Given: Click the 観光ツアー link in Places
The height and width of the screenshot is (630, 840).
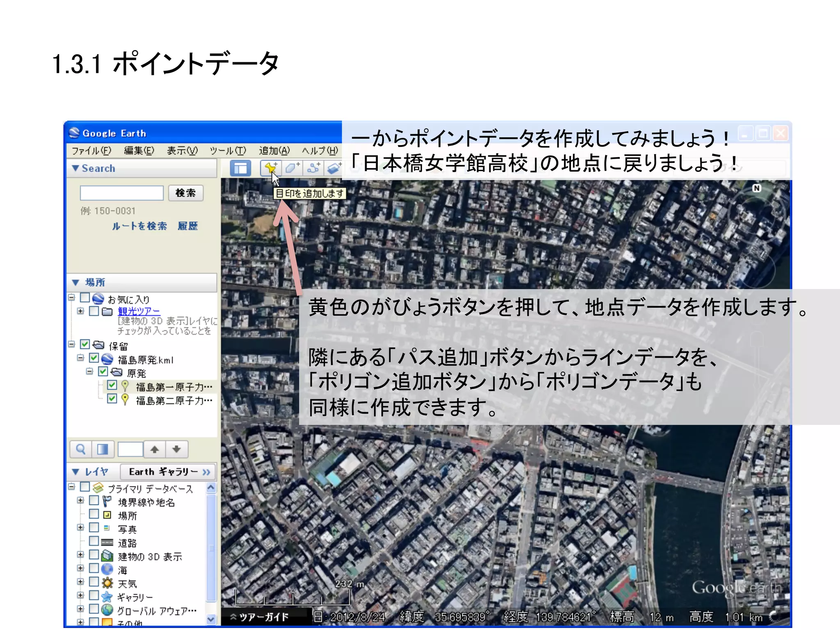Looking at the screenshot, I should point(139,311).
